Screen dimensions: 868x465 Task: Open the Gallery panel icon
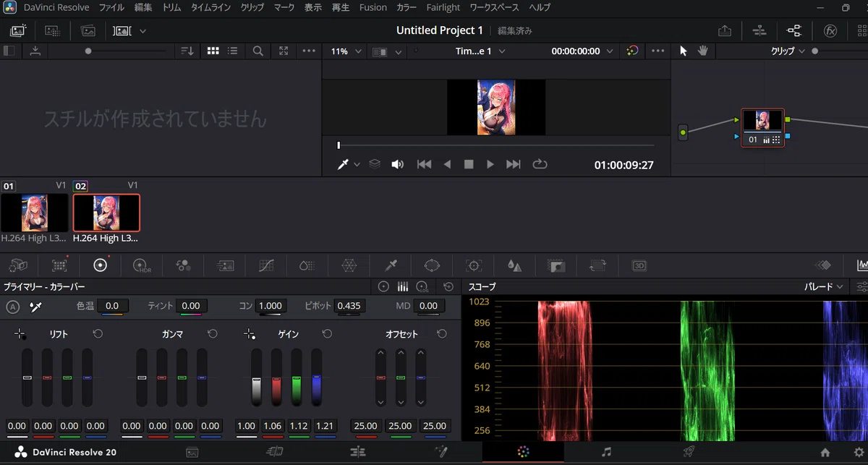click(x=18, y=31)
